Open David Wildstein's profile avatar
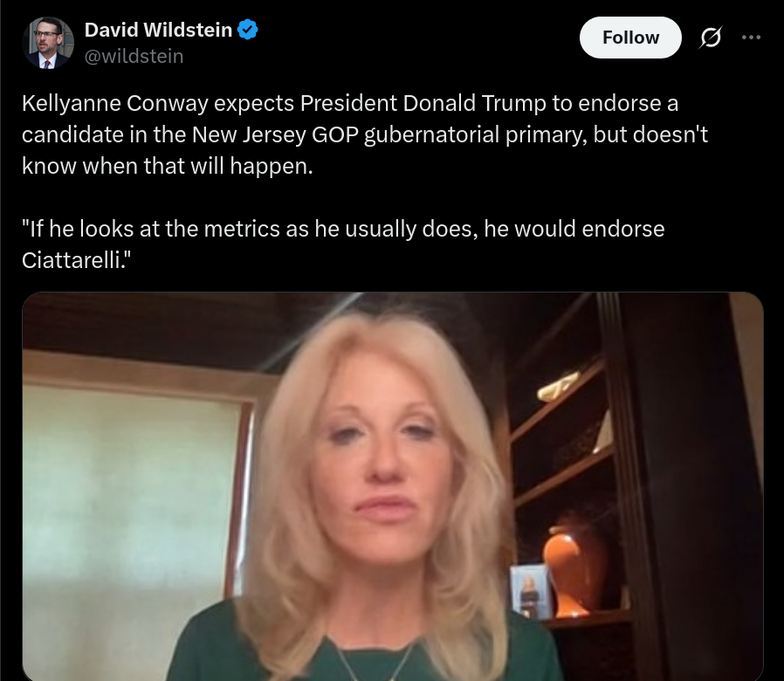 48,43
